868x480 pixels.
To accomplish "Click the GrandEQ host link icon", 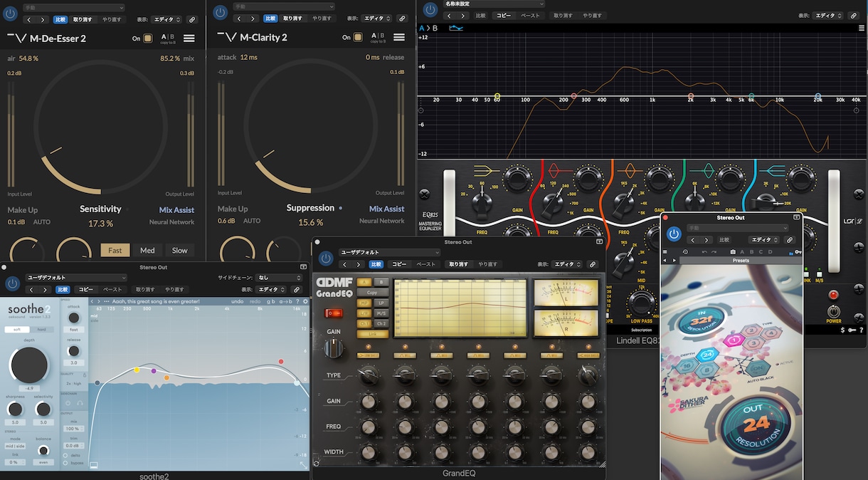I will click(593, 264).
